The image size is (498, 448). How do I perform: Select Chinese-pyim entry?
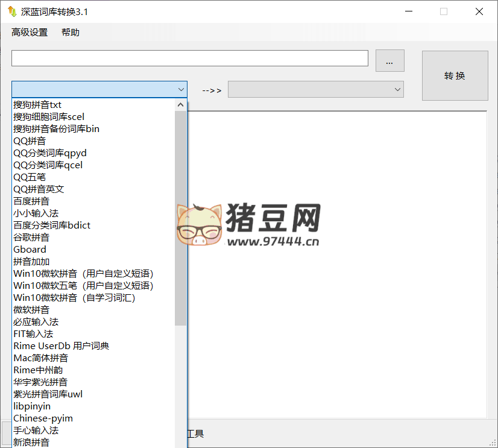click(93, 419)
